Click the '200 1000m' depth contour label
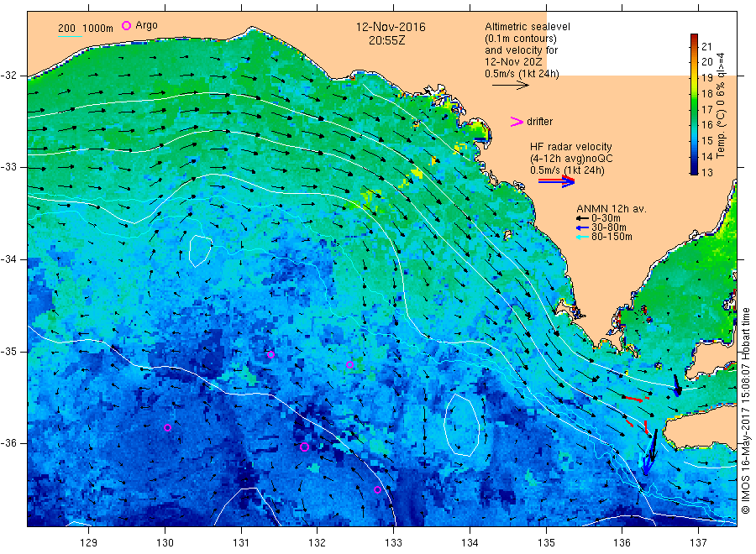Screen dimensions: 756x554 pyautogui.click(x=86, y=29)
